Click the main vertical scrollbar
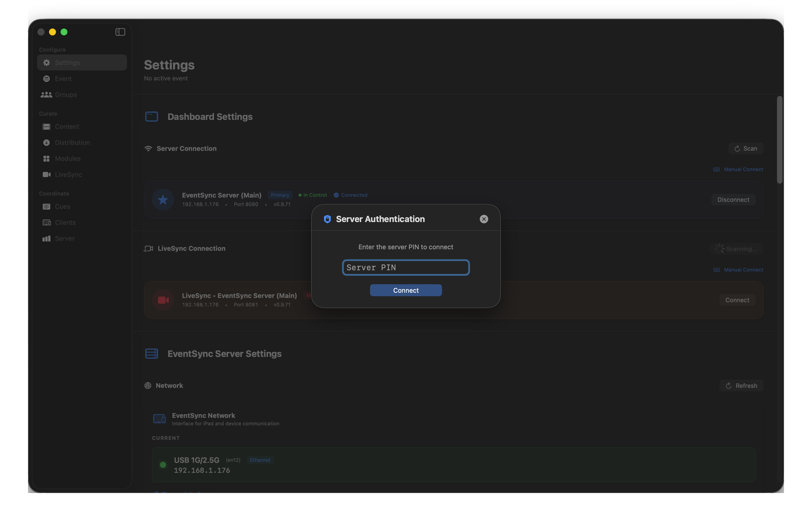Viewport: 812px width, 530px height. (779, 140)
